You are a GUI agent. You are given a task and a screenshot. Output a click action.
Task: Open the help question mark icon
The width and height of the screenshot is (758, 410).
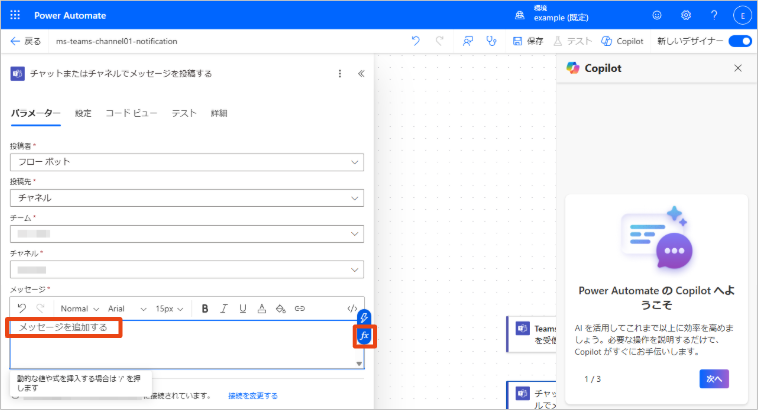click(x=714, y=15)
